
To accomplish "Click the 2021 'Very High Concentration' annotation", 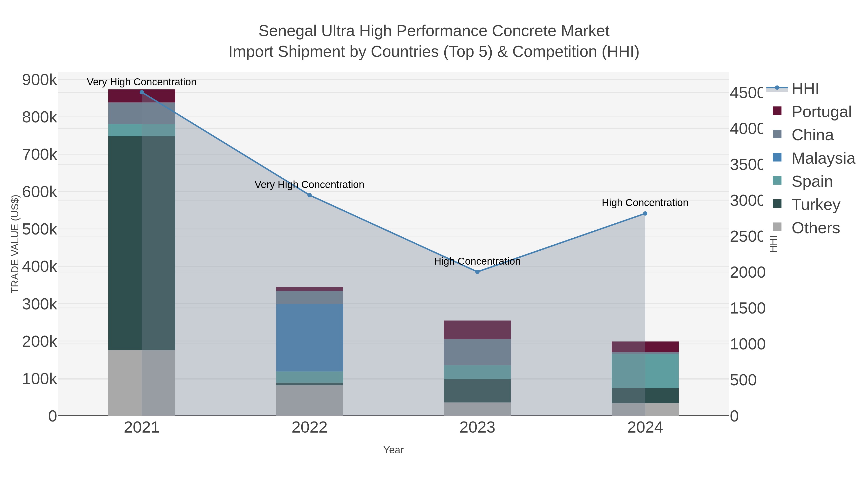I will tap(142, 82).
